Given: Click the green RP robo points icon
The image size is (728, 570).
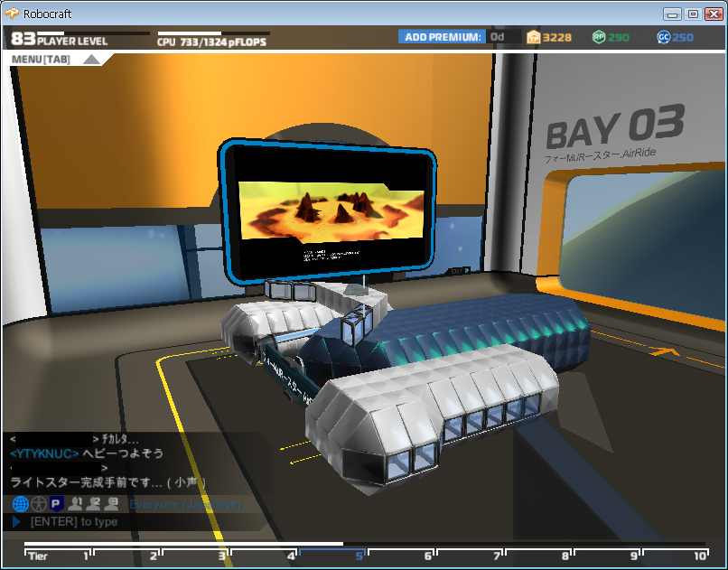Looking at the screenshot, I should pyautogui.click(x=599, y=37).
